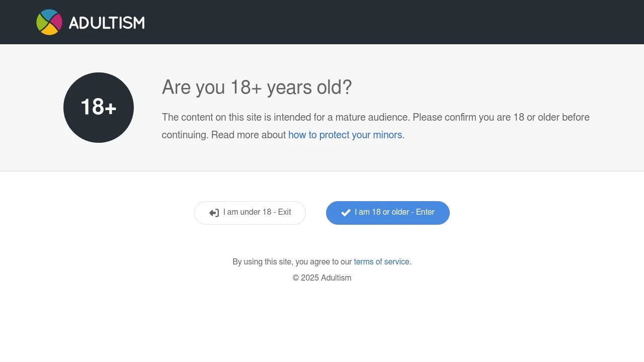Click the checkmark icon on Enter button
This screenshot has width=644, height=362.
click(x=346, y=212)
